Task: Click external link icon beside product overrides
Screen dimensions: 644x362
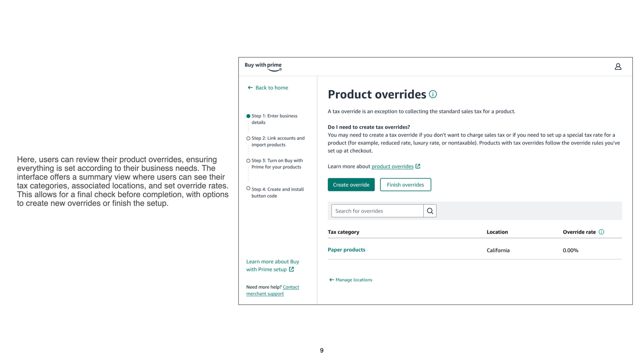Action: [x=418, y=166]
